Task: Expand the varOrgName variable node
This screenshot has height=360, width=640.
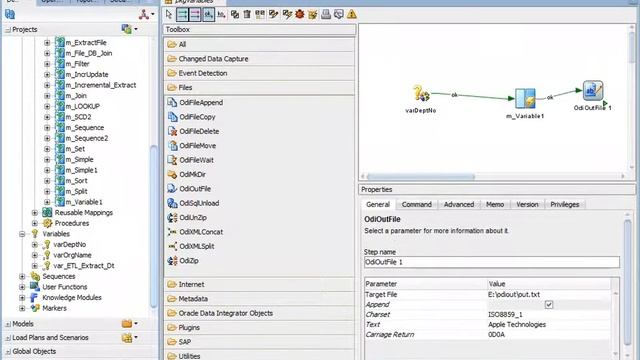Action: [35, 255]
